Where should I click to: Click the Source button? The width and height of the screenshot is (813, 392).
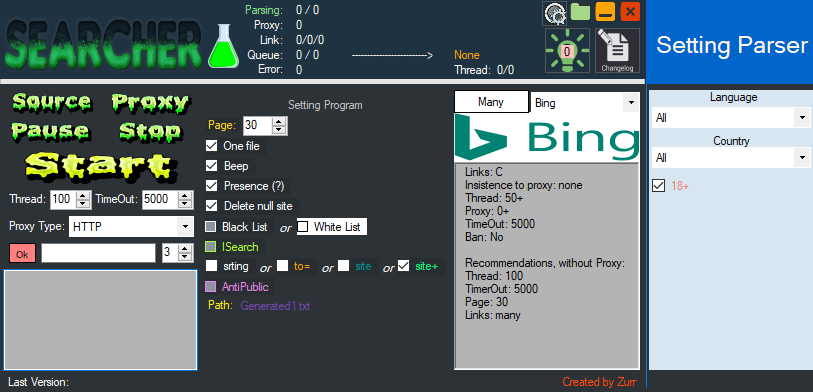[x=51, y=102]
